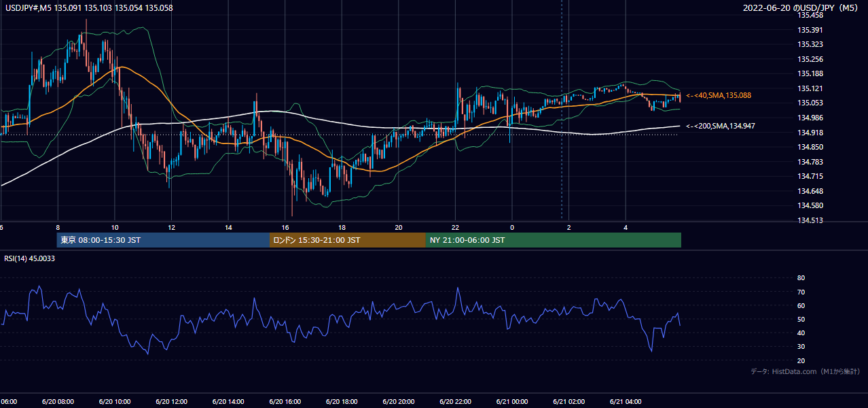Viewport: 868px width, 408px height.
Task: Click RSI scale value 70
Action: tap(801, 292)
